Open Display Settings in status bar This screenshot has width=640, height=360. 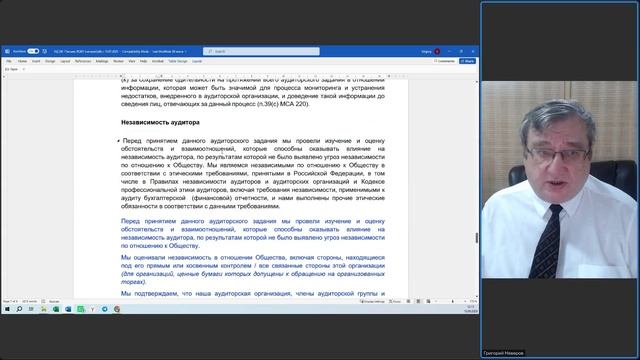pyautogui.click(x=372, y=301)
